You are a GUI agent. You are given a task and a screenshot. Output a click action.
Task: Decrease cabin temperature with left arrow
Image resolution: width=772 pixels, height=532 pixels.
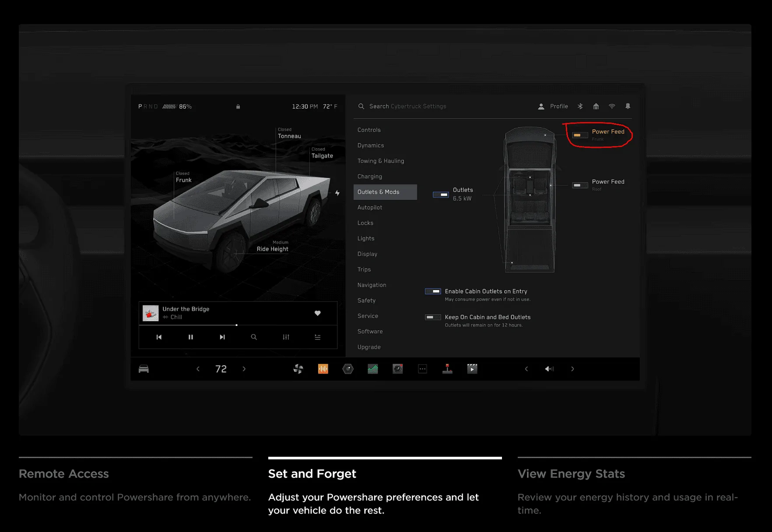coord(198,369)
